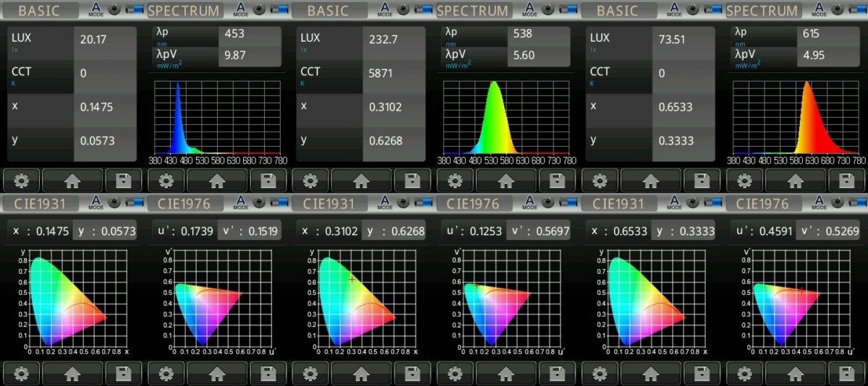868x386 pixels.
Task: Save the BASIC reading with LUX 73.51
Action: pyautogui.click(x=702, y=180)
